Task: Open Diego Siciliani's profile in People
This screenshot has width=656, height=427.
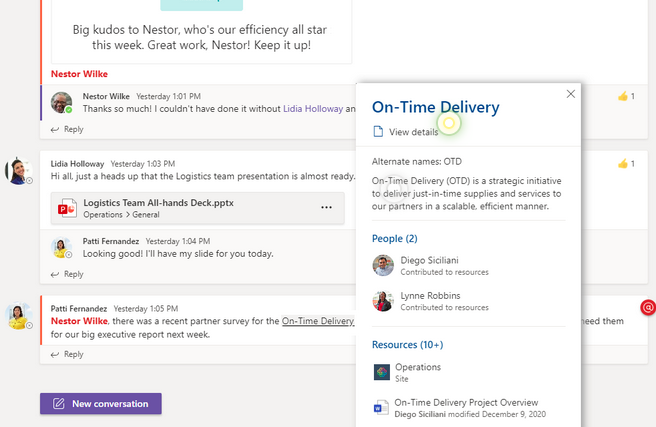Action: coord(429,260)
